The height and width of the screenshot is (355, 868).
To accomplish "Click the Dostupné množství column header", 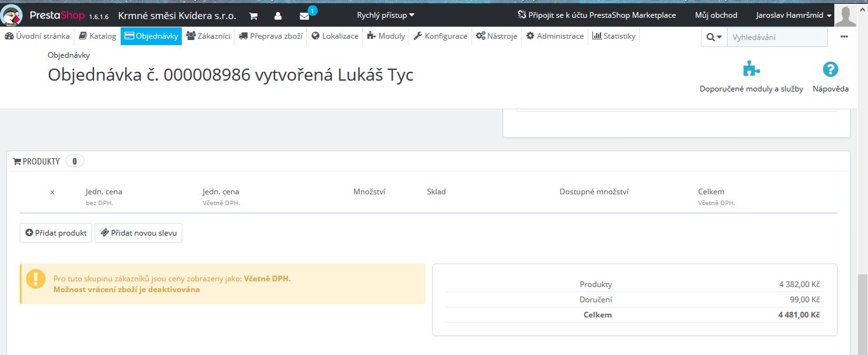I will 593,192.
